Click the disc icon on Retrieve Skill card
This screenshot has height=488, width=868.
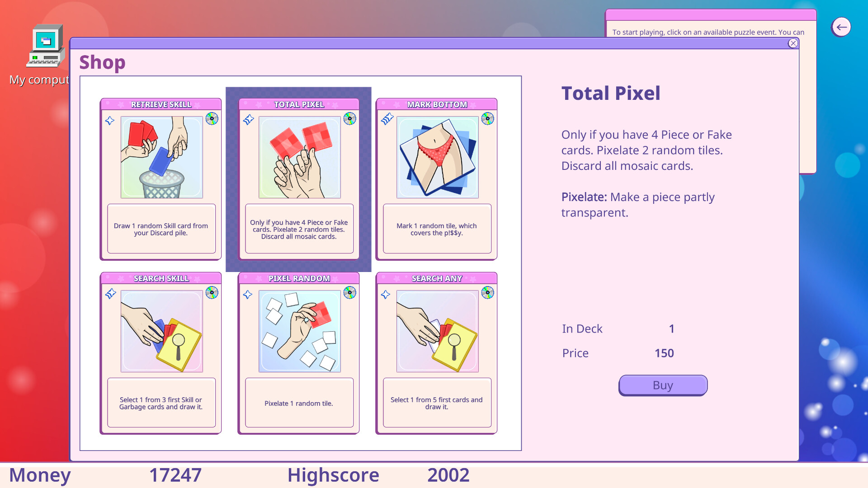coord(212,119)
